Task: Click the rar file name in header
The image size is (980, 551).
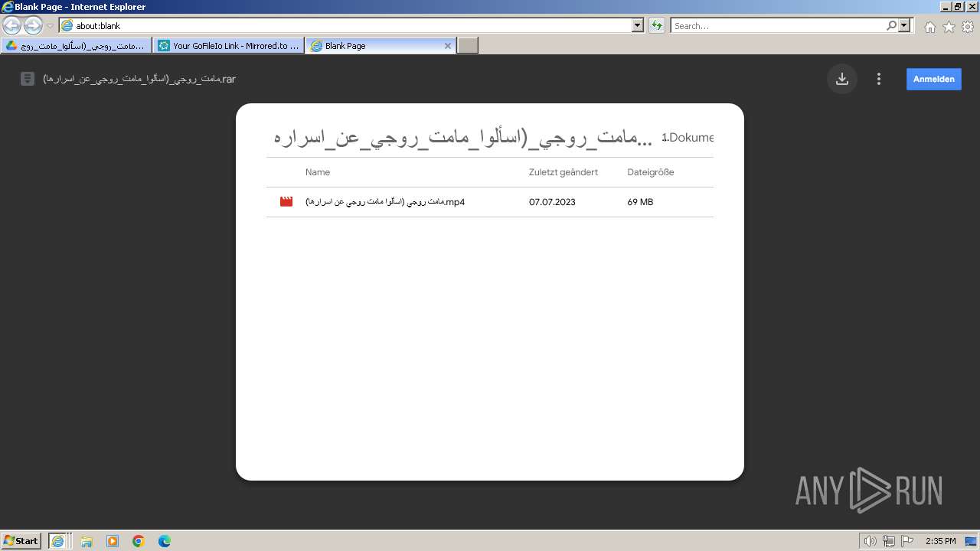Action: point(139,79)
